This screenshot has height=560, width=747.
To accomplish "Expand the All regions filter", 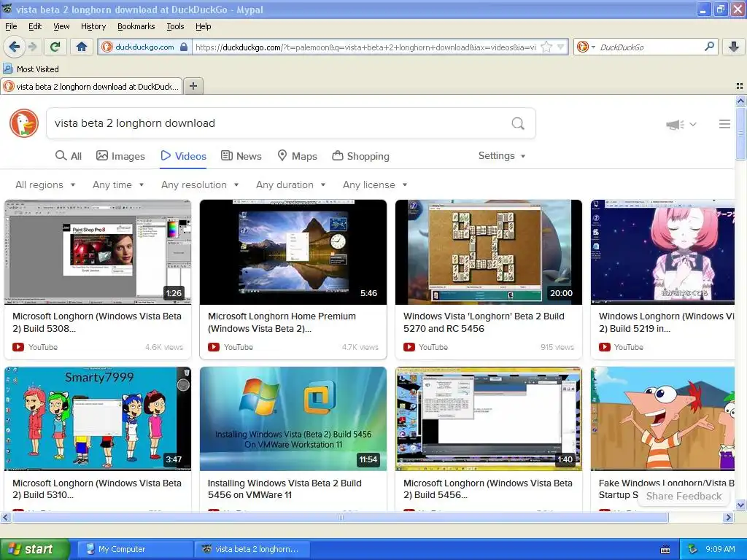I will coord(45,184).
